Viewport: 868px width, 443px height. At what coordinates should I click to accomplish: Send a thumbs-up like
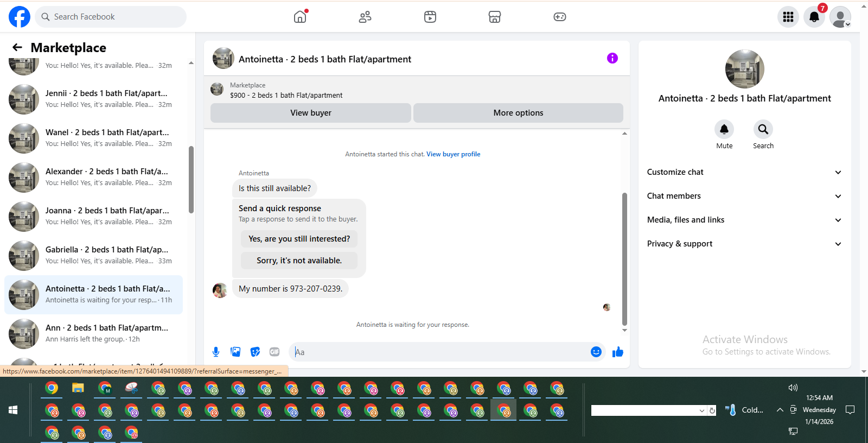click(x=618, y=352)
